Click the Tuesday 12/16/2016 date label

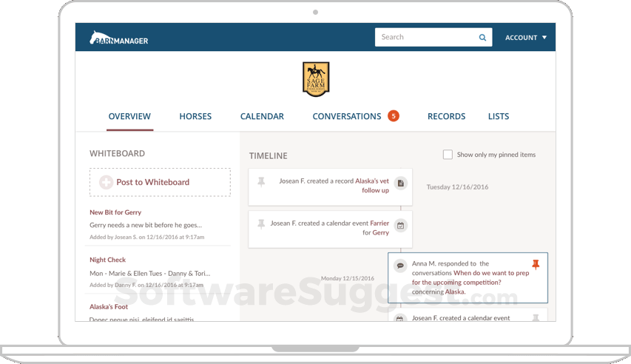(458, 187)
